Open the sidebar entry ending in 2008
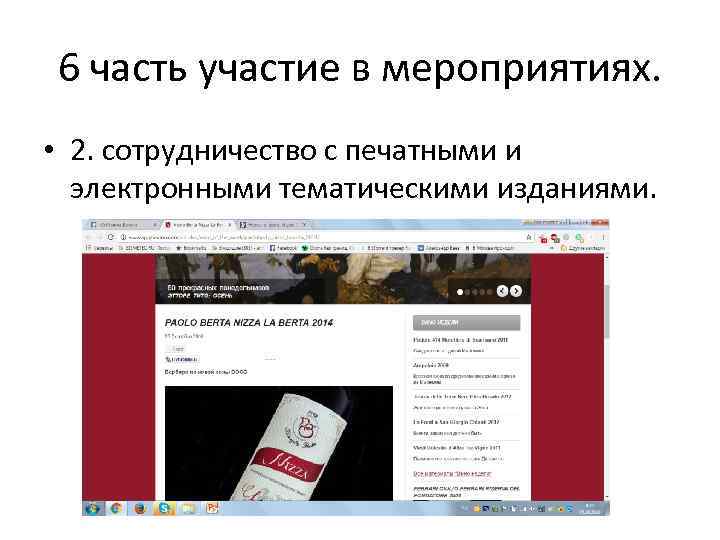720x540 pixels. [431, 366]
